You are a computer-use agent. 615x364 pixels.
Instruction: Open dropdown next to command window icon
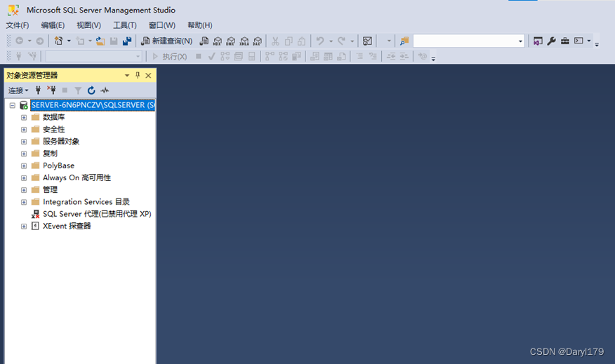589,41
